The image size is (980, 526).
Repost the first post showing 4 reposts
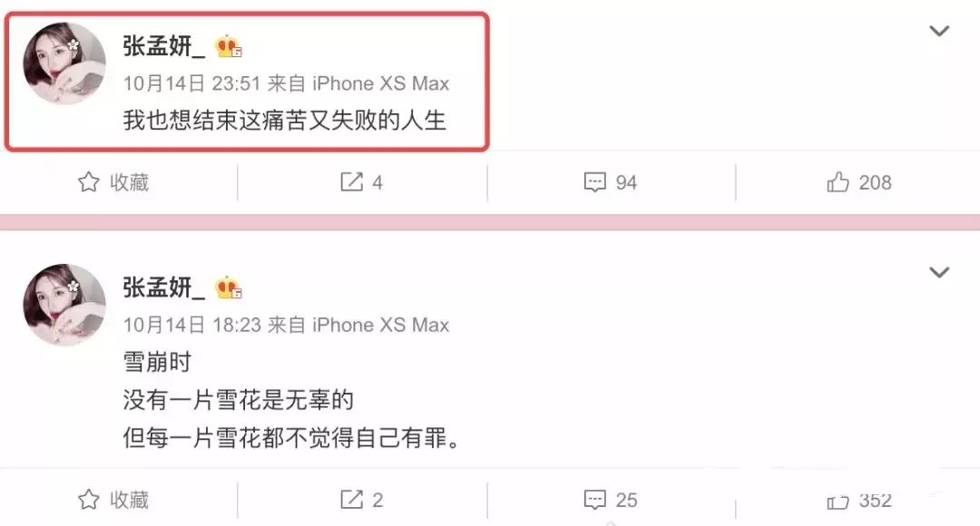point(361,182)
